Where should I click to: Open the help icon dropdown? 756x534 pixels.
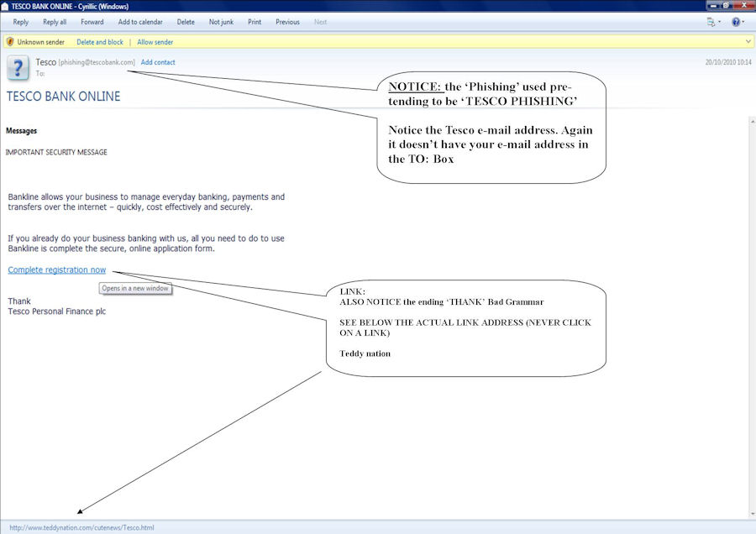tap(737, 22)
